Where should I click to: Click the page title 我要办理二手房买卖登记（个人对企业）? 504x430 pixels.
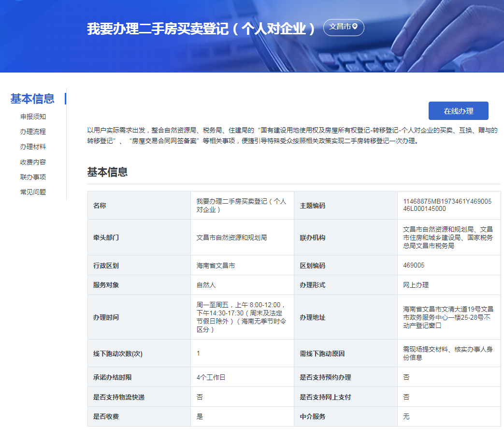pos(201,29)
